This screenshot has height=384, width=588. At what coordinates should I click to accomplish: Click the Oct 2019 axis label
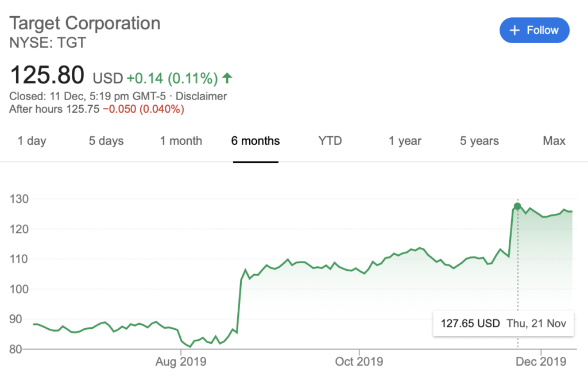(359, 362)
